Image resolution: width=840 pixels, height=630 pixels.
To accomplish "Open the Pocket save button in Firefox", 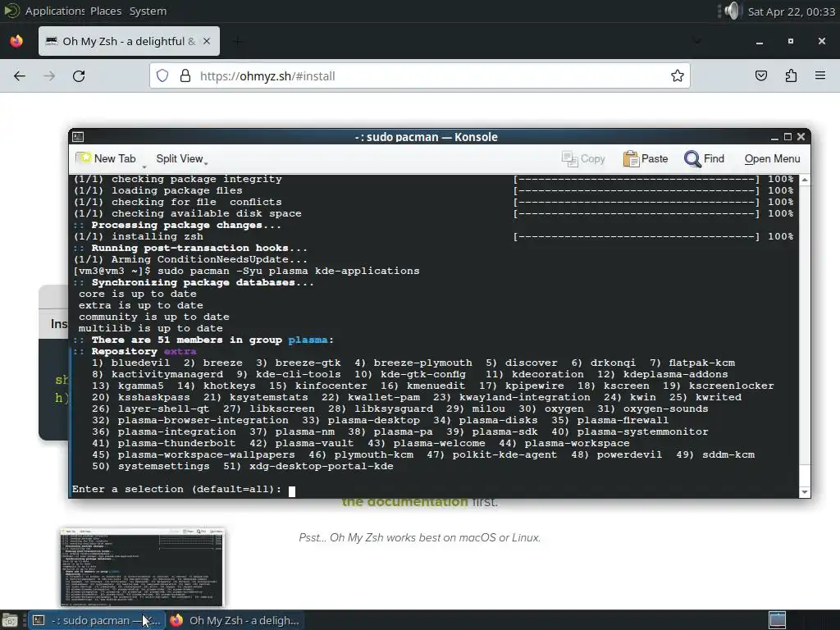I will click(x=760, y=76).
